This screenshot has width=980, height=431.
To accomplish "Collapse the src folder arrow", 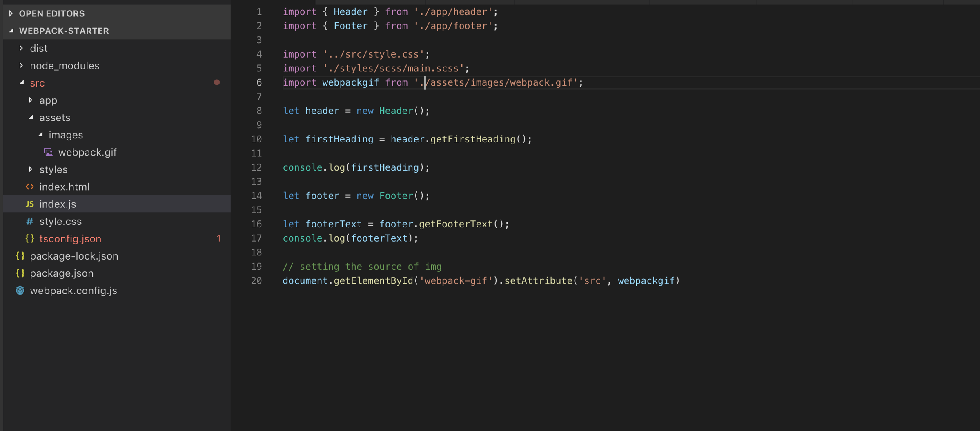I will coord(21,83).
